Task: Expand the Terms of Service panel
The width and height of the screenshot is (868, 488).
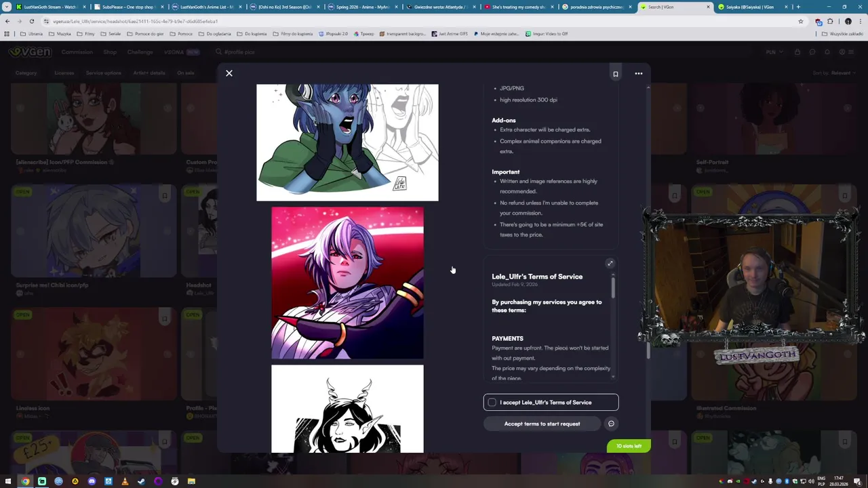Action: click(x=610, y=264)
